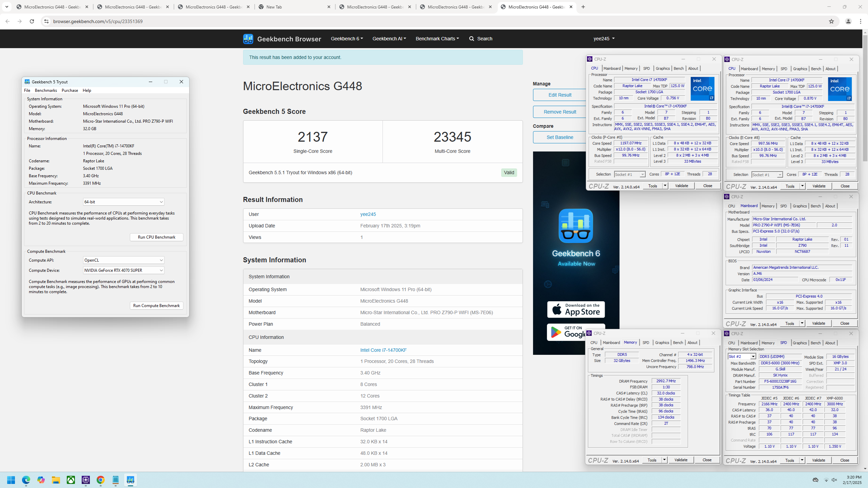Viewport: 868px width, 488px height.
Task: Open the Compute API OpenCL dropdown
Action: coord(123,260)
